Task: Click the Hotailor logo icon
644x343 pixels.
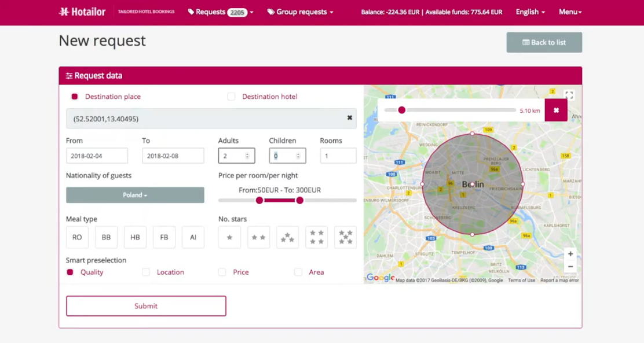Action: click(64, 12)
